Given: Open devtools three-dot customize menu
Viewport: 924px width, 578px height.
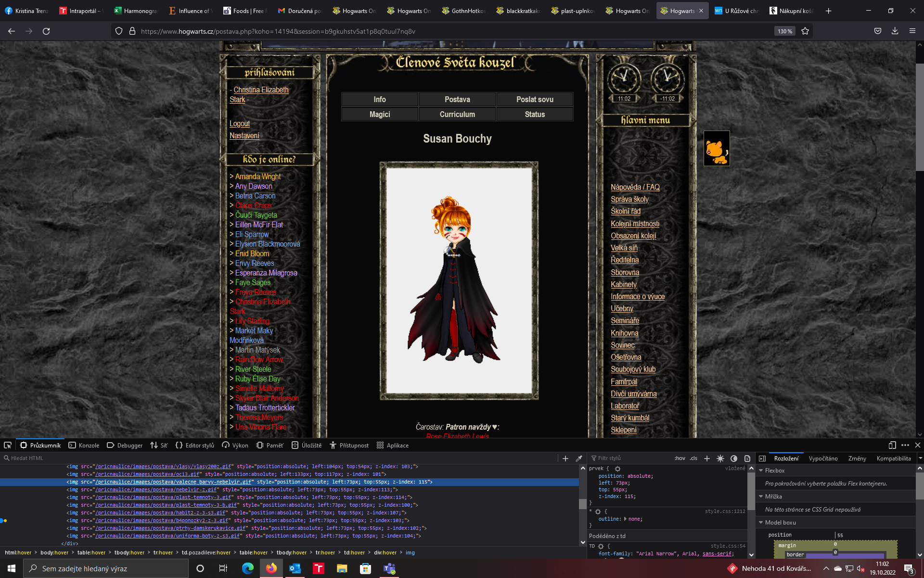Looking at the screenshot, I should [905, 445].
